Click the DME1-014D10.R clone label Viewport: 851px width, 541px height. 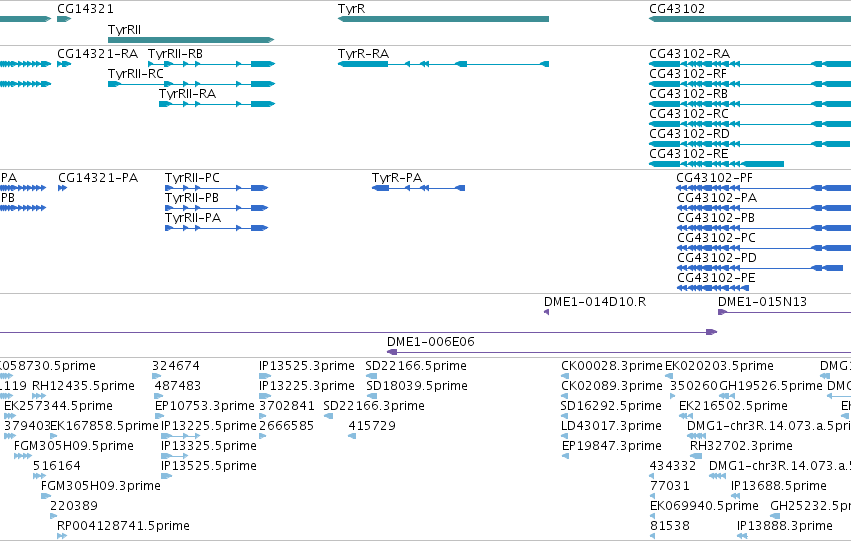point(595,302)
